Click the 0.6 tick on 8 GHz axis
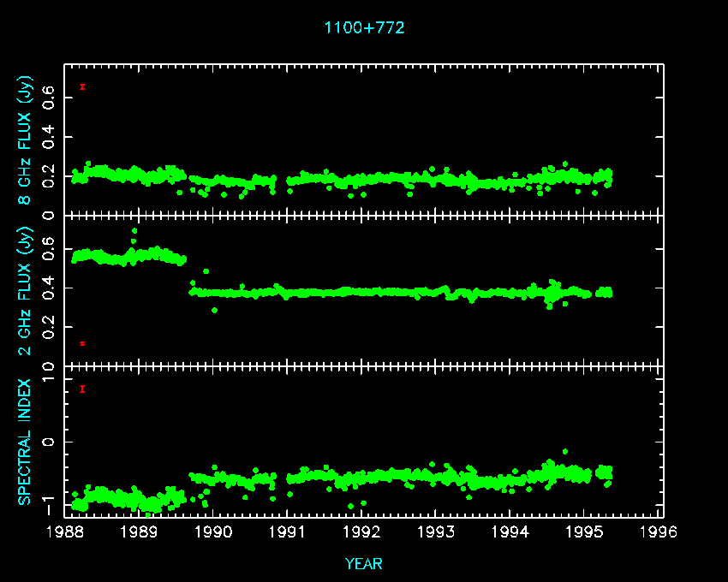 (x=50, y=98)
